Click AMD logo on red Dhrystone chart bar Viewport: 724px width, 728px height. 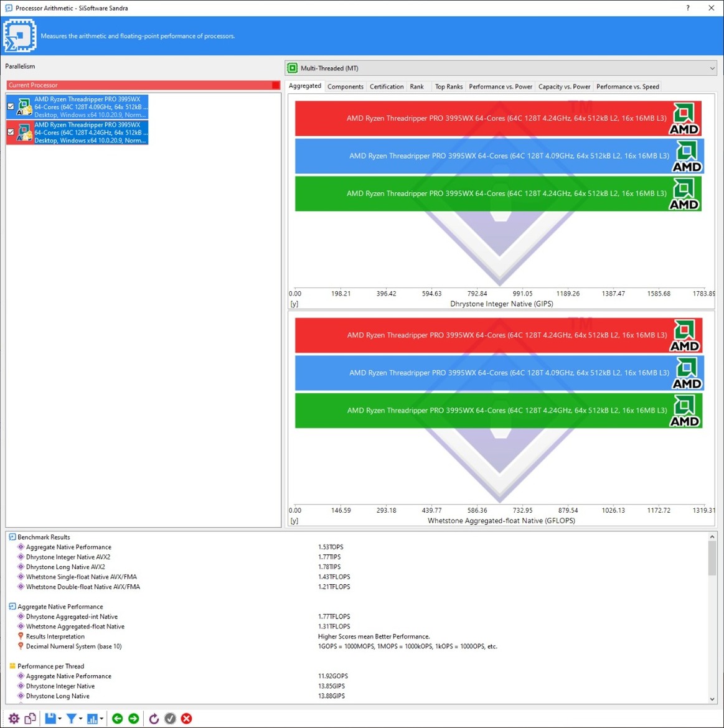684,119
